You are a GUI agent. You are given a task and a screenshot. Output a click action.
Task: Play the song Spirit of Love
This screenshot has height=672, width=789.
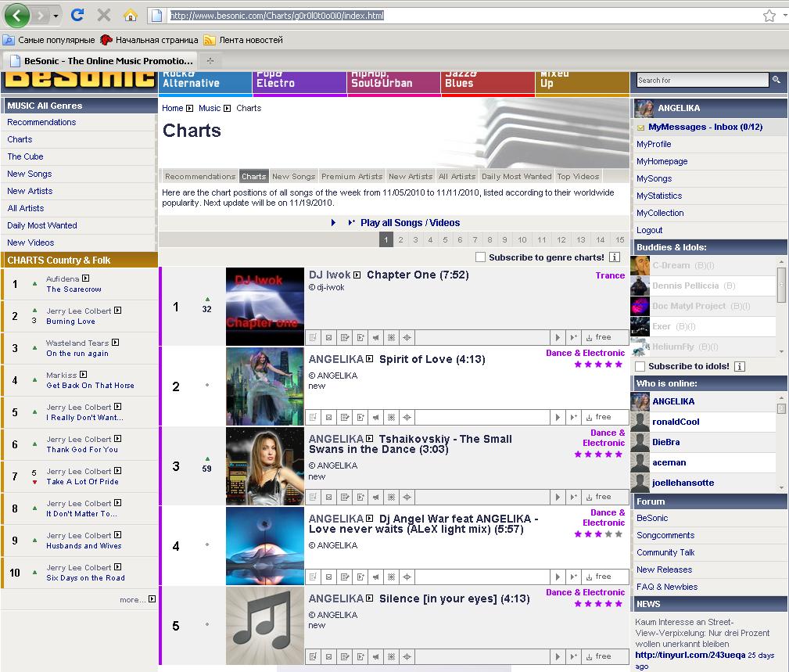(x=557, y=417)
